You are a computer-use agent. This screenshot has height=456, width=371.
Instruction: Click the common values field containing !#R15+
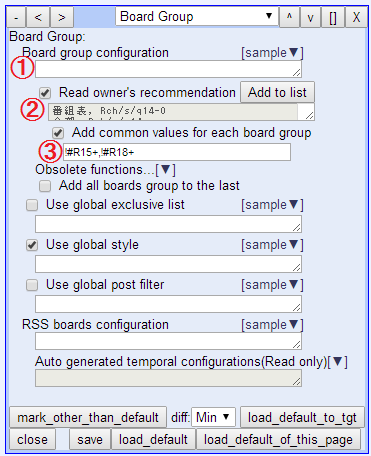tap(177, 152)
